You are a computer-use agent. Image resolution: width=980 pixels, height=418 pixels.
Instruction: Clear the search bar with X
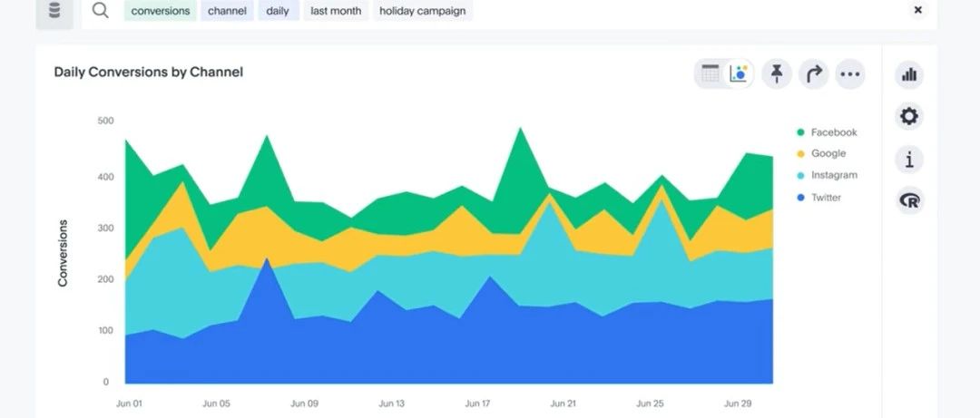point(917,10)
